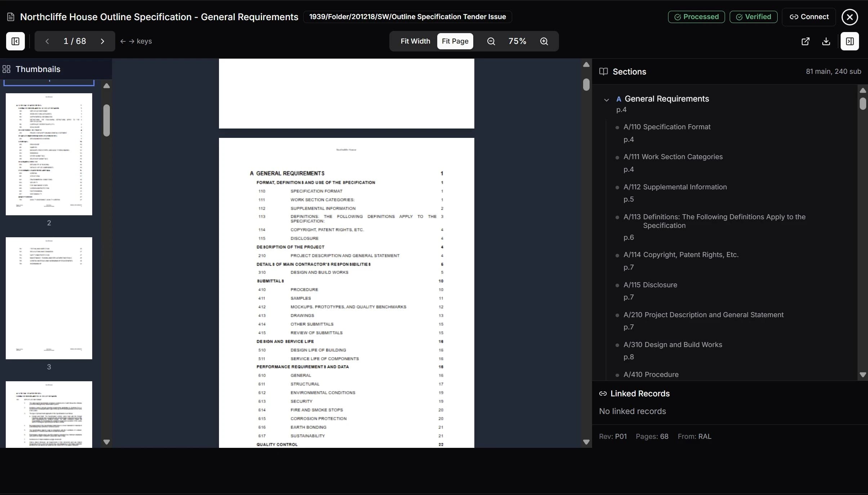Click the Connect button

(809, 17)
